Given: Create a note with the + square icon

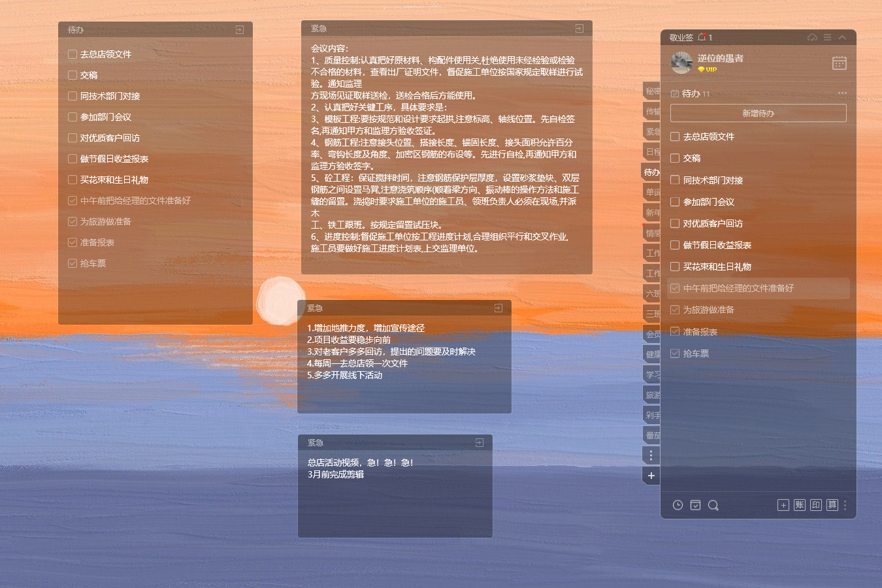Looking at the screenshot, I should pos(783,505).
